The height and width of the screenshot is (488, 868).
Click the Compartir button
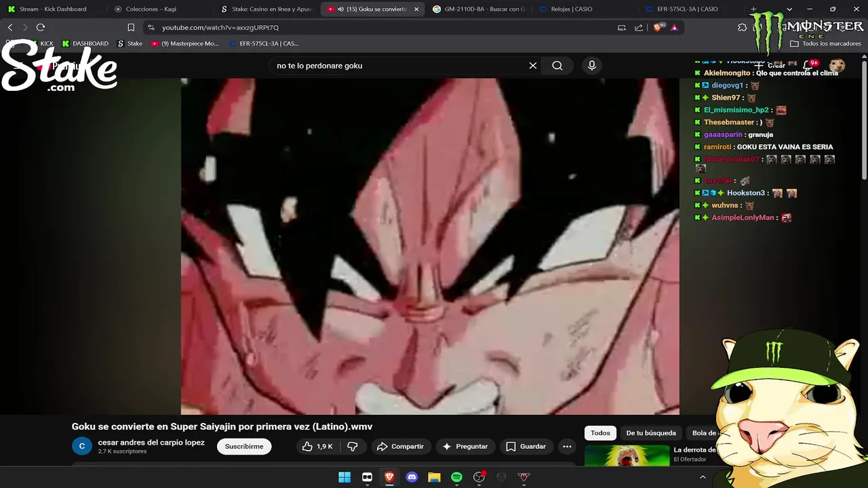400,447
